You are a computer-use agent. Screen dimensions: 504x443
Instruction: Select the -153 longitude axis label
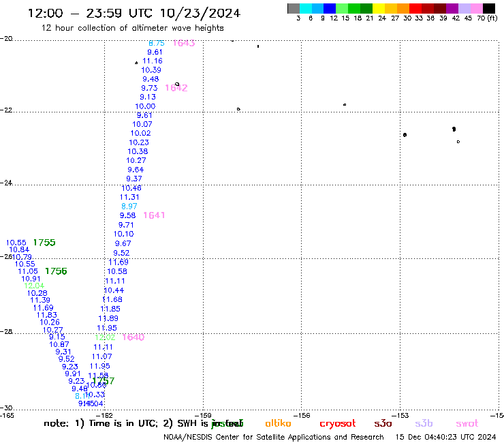[402, 415]
